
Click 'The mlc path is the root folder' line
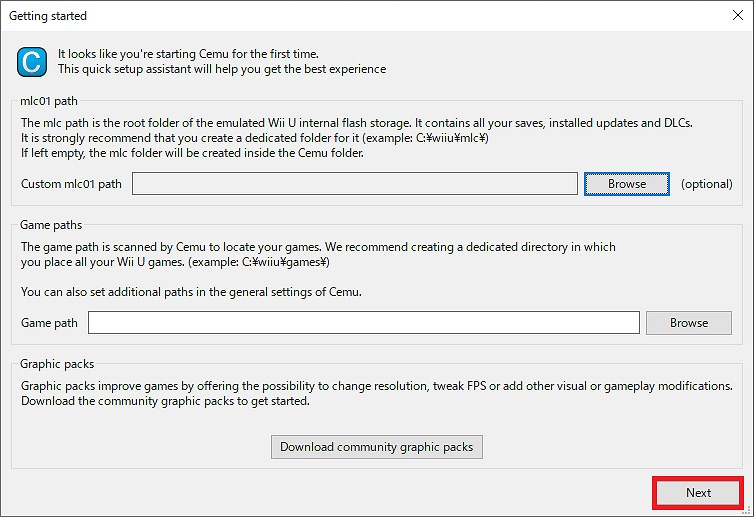pyautogui.click(x=357, y=123)
